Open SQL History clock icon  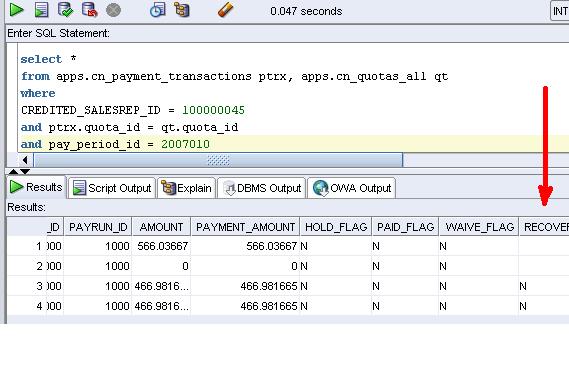157,10
